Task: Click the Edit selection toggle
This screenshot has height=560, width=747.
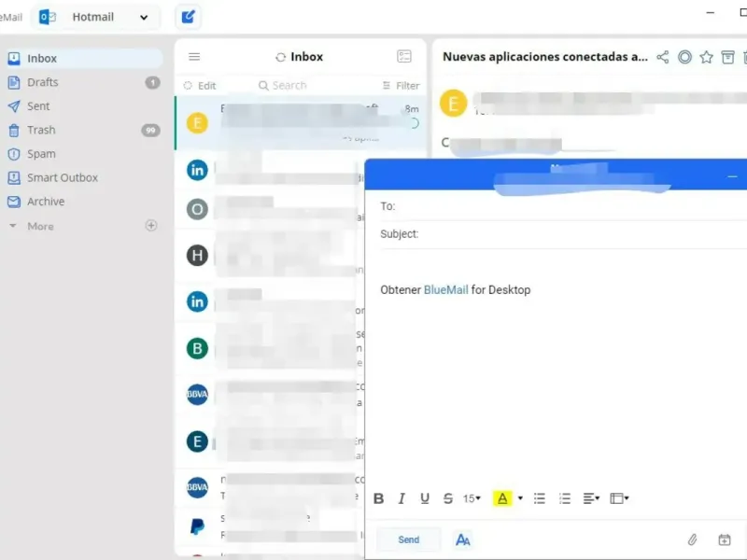Action: (x=200, y=85)
